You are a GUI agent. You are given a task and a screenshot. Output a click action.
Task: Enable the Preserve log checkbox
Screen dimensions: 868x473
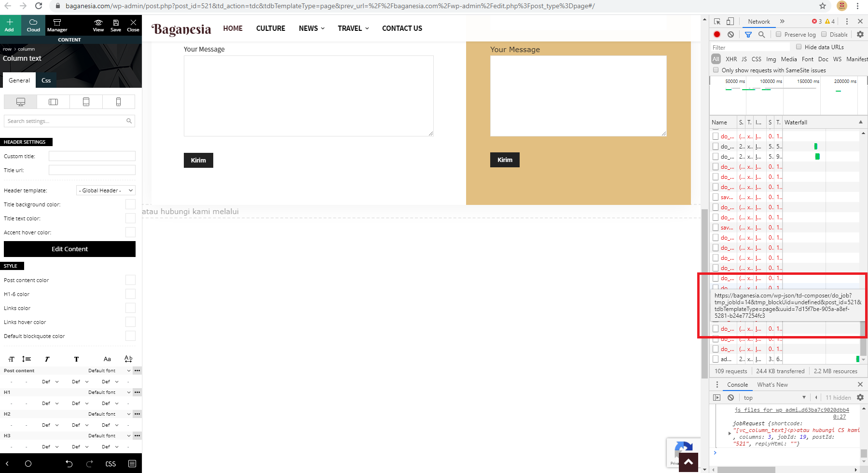[x=778, y=34]
